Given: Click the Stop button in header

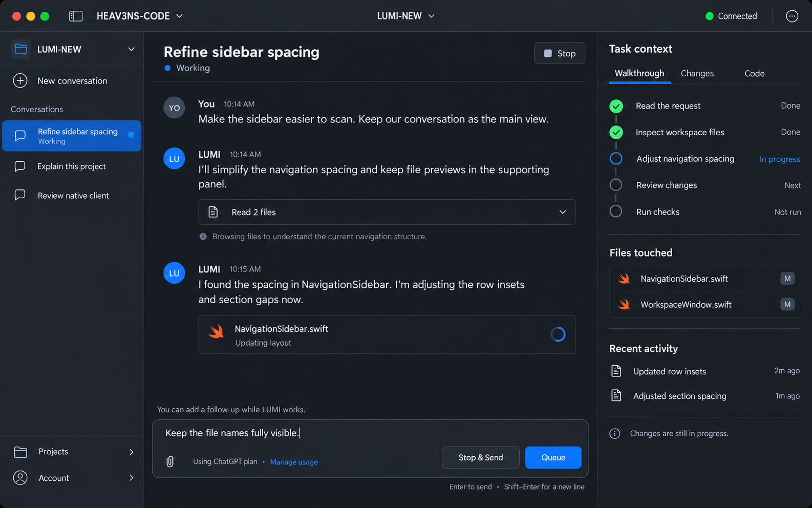Looking at the screenshot, I should (x=560, y=53).
